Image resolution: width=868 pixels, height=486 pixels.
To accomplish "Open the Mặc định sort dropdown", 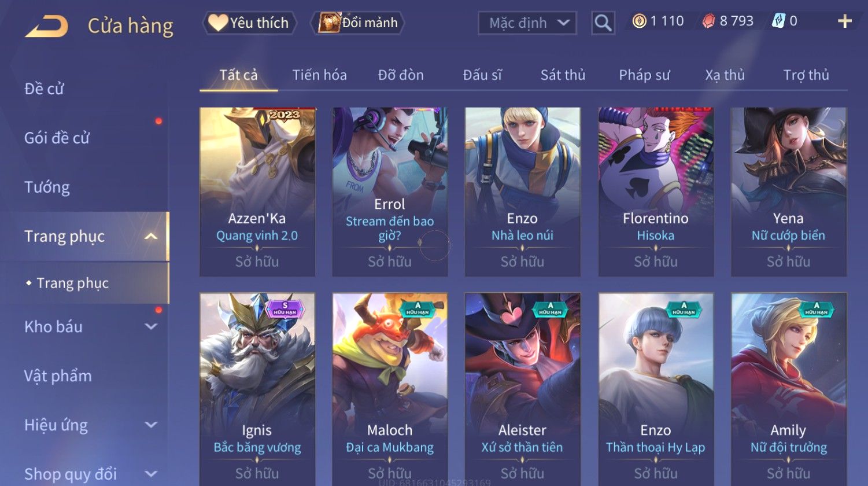I will 527,23.
